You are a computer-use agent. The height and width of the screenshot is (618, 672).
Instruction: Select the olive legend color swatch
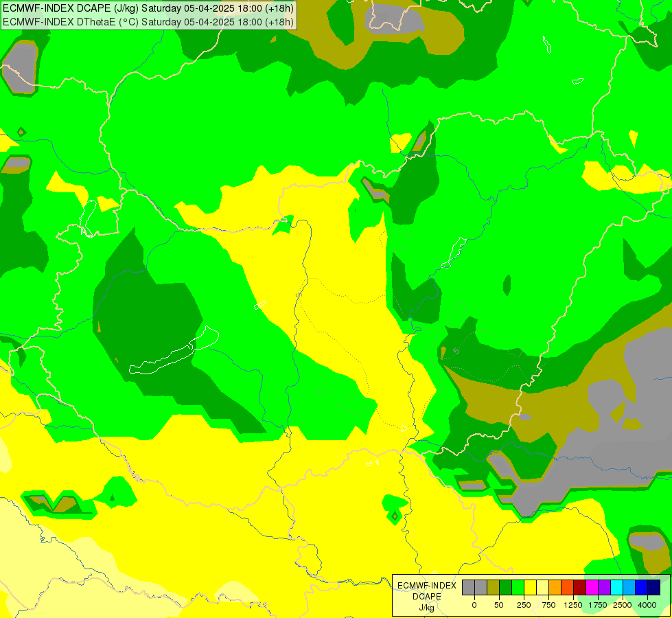pyautogui.click(x=494, y=588)
